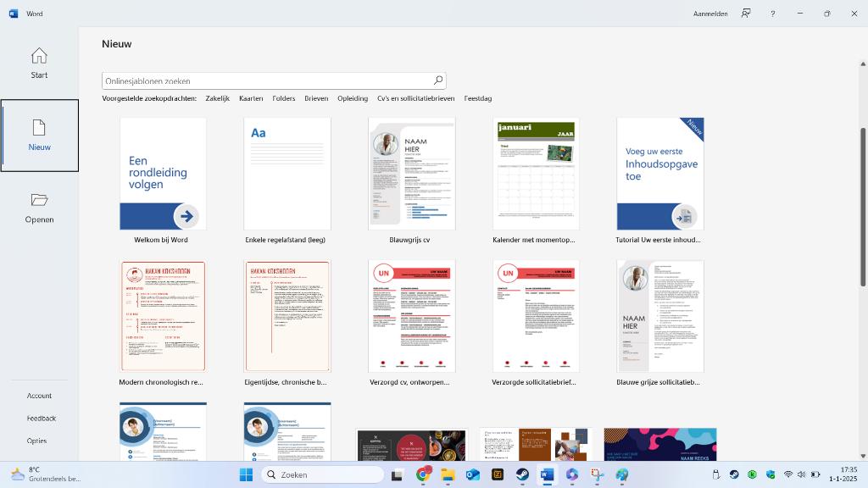Click the USB safely remove tray icon
Image resolution: width=868 pixels, height=488 pixels.
[715, 474]
